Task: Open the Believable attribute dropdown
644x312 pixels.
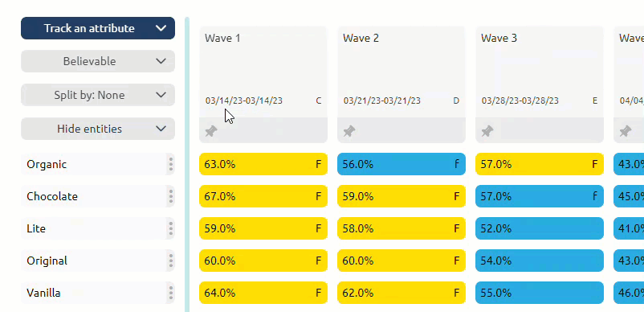Action: coord(98,61)
